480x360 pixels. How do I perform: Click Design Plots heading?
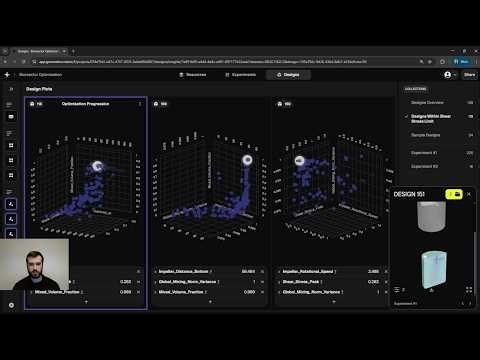click(x=39, y=89)
